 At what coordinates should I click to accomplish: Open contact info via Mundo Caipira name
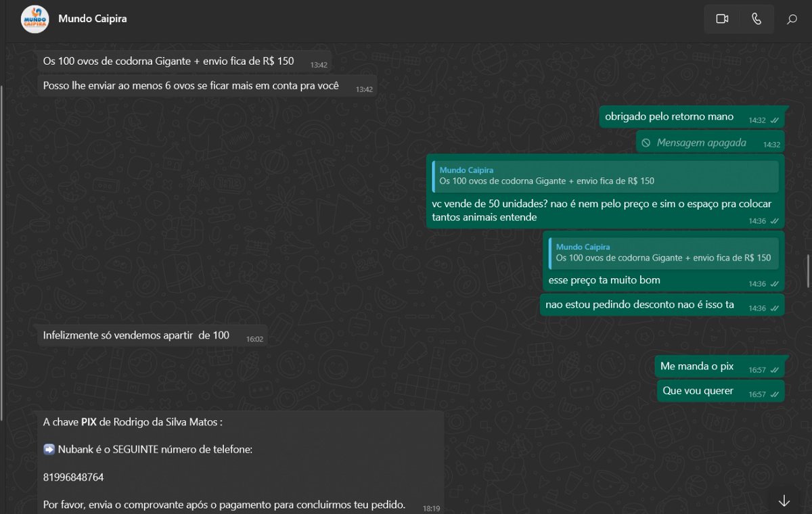tap(93, 19)
